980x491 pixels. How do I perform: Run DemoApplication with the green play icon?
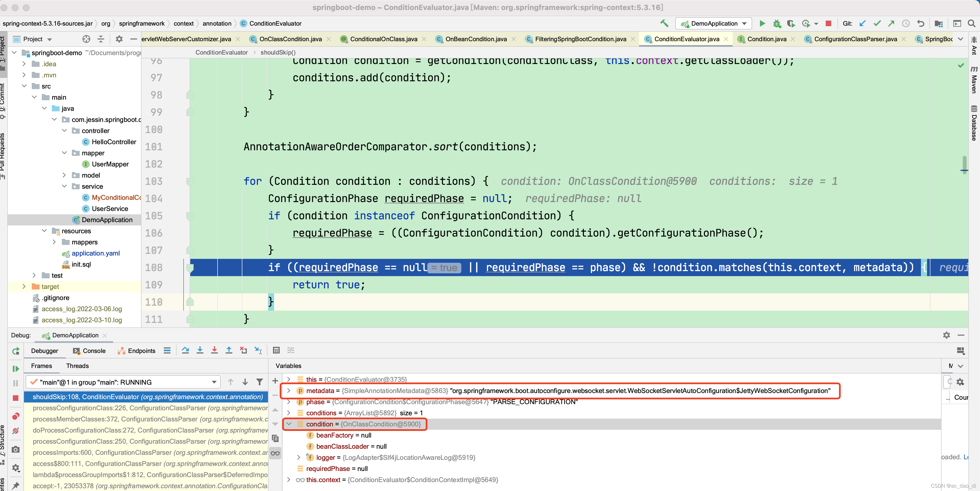(x=762, y=24)
